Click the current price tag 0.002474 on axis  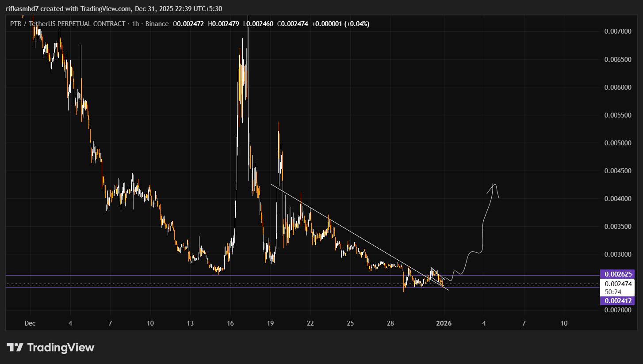(617, 284)
